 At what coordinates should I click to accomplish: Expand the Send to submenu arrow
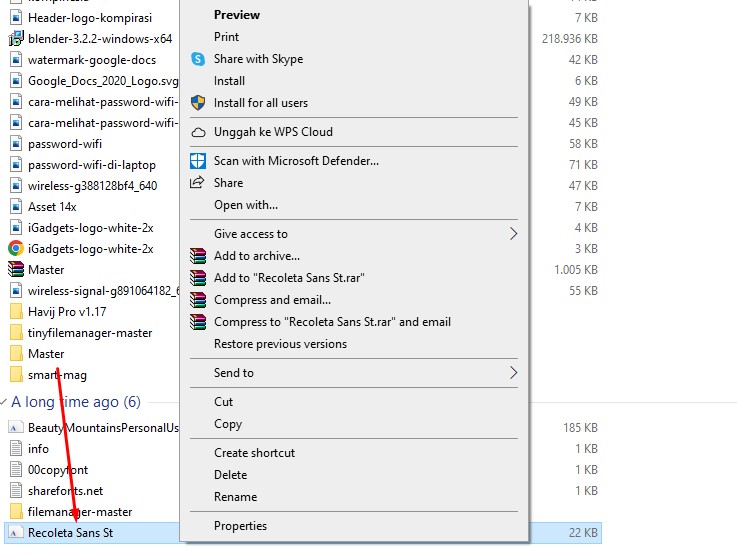[513, 373]
